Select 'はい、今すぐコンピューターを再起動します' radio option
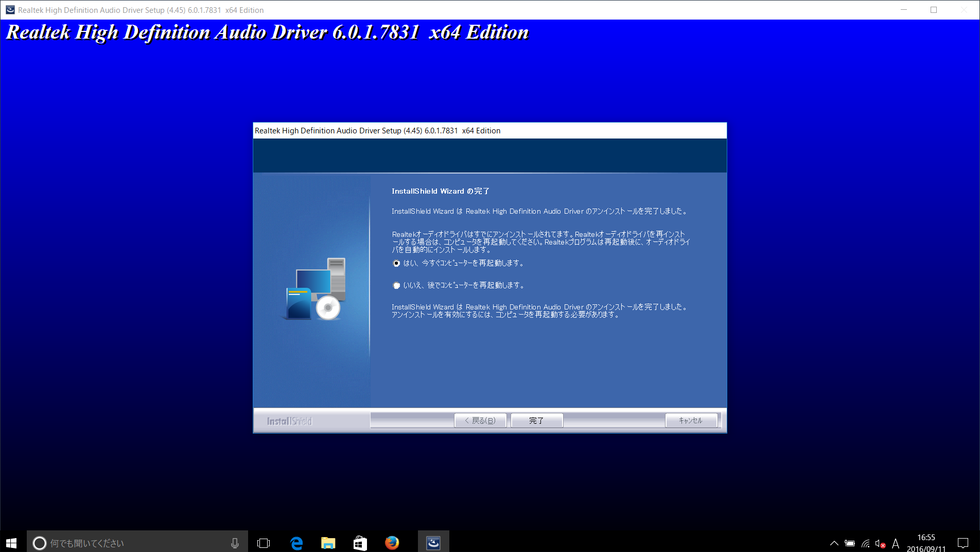The height and width of the screenshot is (552, 980). point(396,263)
